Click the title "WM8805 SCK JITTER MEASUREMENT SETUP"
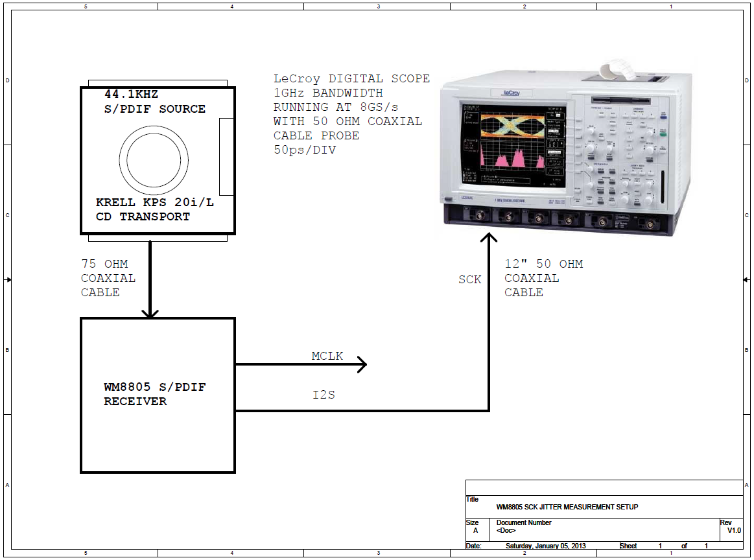The image size is (754, 560). 567,507
